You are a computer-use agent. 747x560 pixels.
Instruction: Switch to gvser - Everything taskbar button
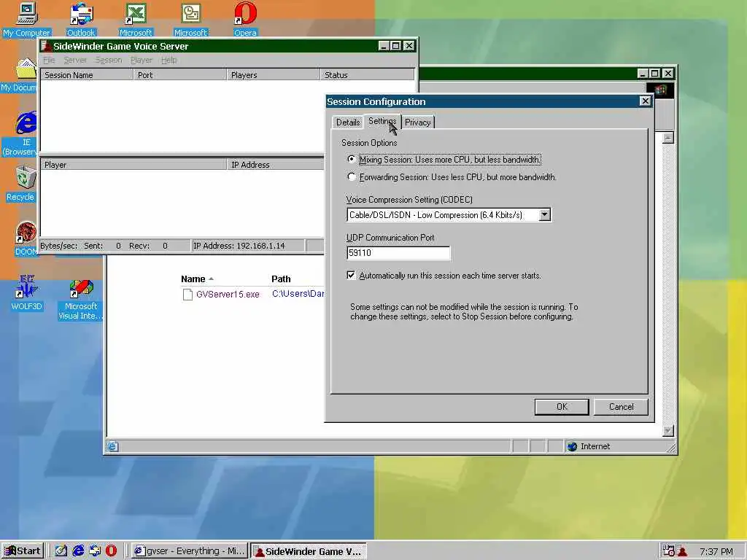pos(190,551)
